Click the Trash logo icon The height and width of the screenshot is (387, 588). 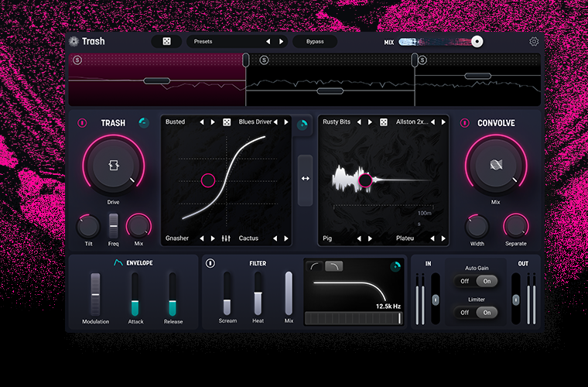tap(73, 41)
